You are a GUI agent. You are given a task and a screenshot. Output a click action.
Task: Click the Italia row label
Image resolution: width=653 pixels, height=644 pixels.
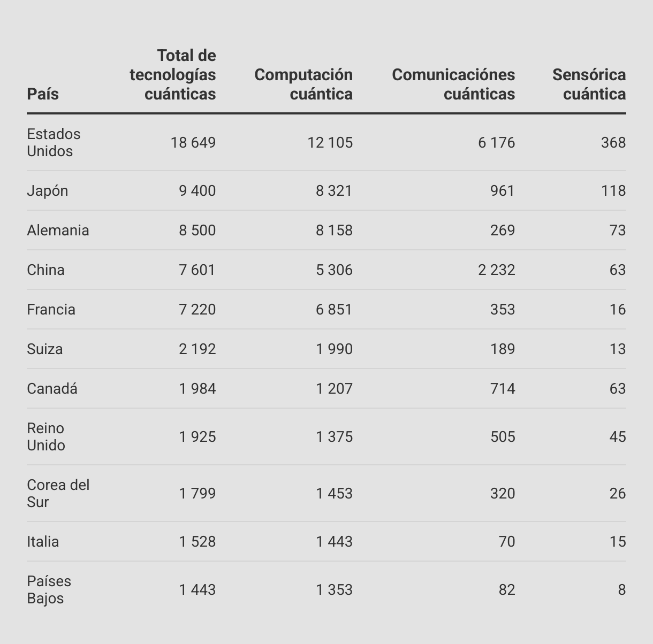[43, 541]
